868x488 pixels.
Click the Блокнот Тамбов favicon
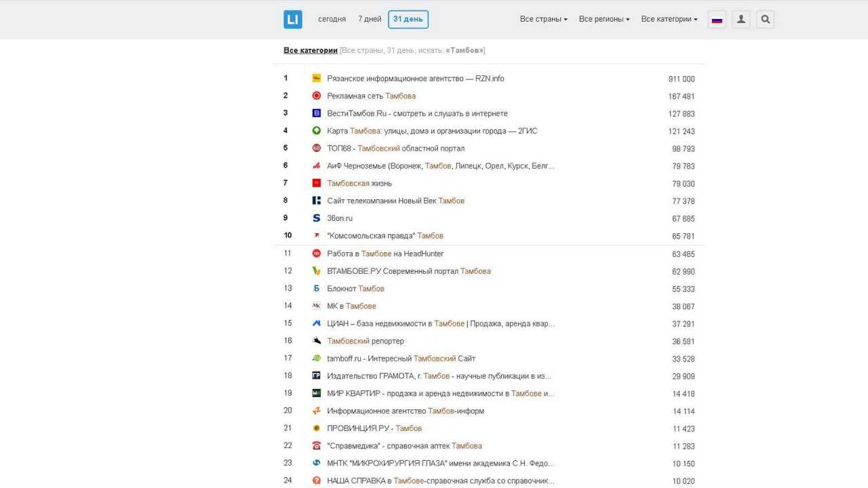tap(316, 289)
